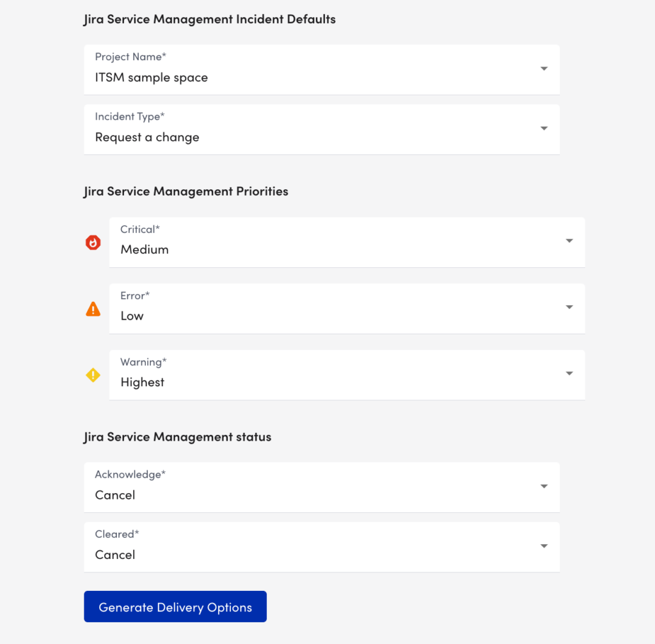
Task: Expand the Incident Type chevron arrow
Action: (x=544, y=129)
